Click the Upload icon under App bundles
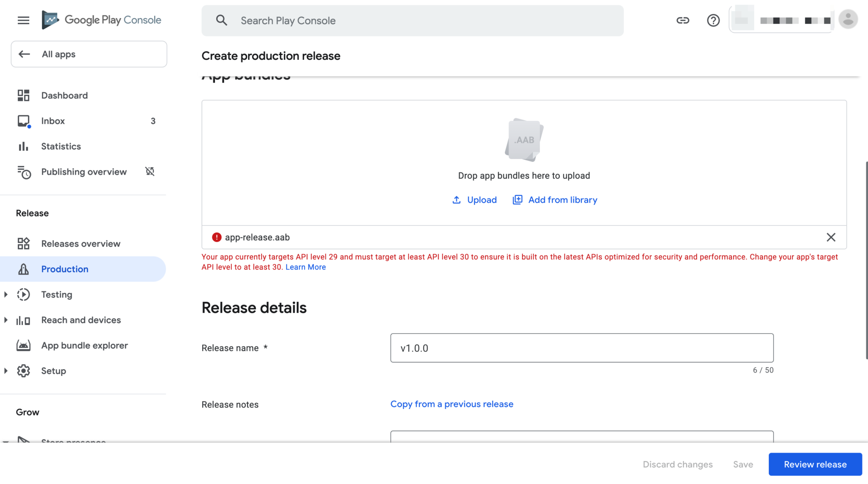 (456, 200)
